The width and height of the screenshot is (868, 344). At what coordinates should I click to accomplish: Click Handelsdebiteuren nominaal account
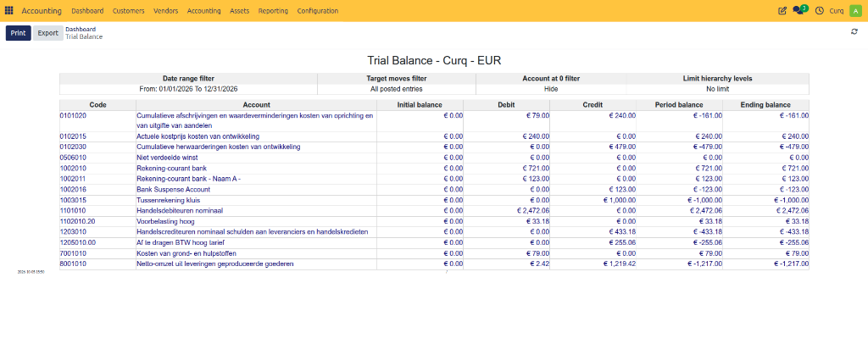click(180, 211)
